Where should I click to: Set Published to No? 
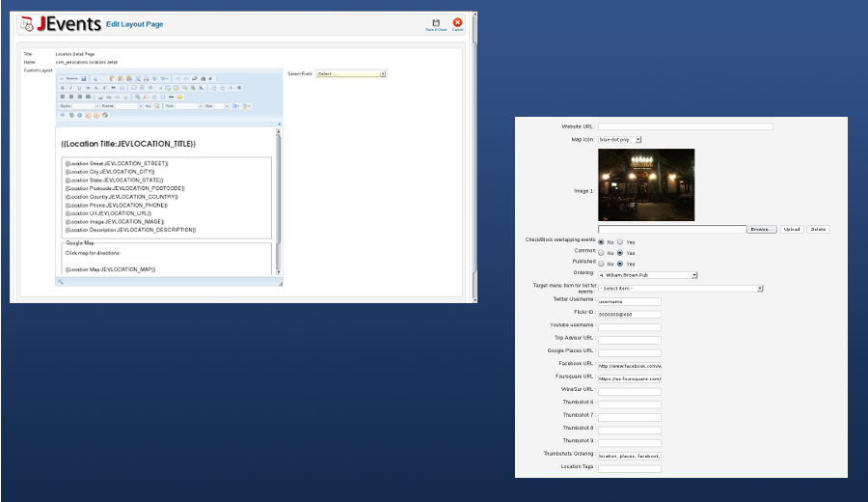point(602,263)
